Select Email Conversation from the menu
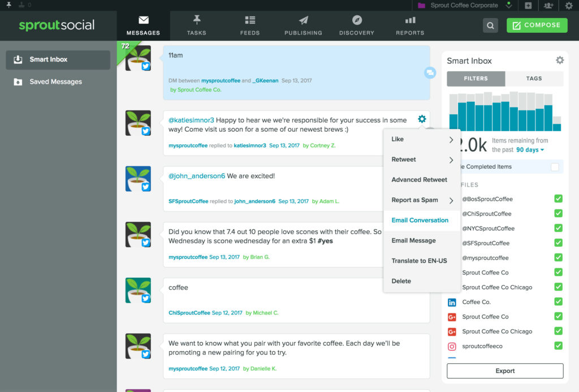 (420, 221)
